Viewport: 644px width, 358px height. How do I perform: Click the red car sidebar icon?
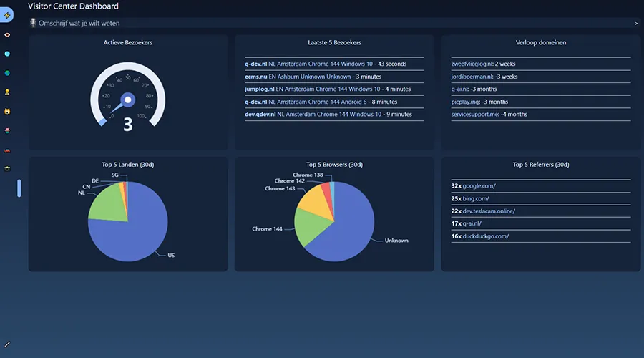(7, 150)
